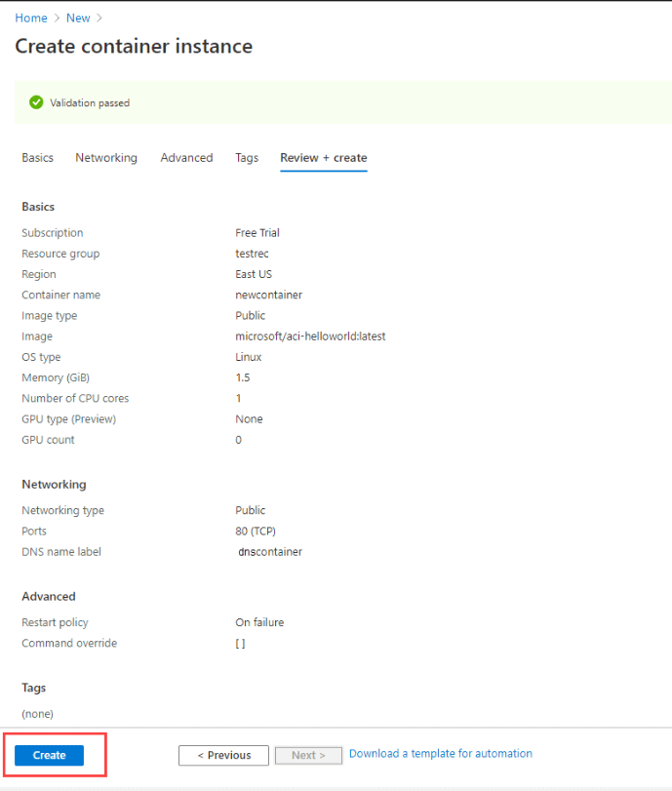The width and height of the screenshot is (672, 791).
Task: Click the Home breadcrumb link
Action: [x=30, y=18]
